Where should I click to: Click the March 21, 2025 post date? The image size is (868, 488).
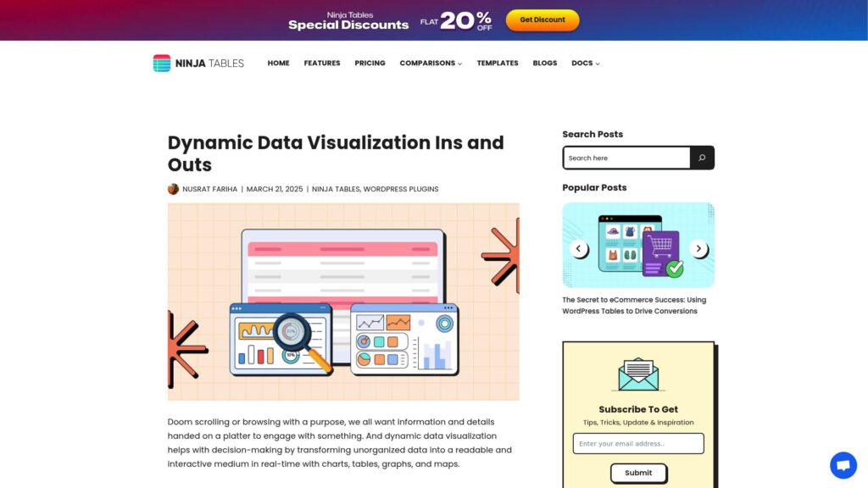(x=275, y=189)
